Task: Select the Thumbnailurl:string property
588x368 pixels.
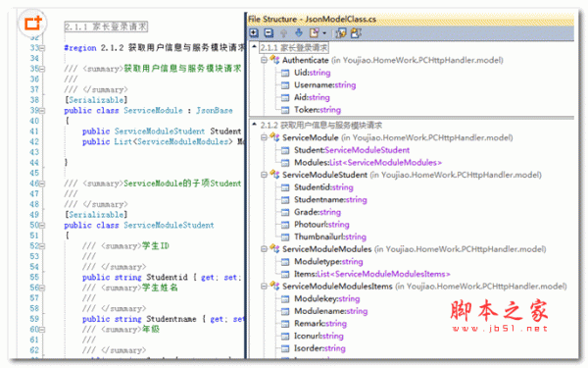Action: [330, 237]
